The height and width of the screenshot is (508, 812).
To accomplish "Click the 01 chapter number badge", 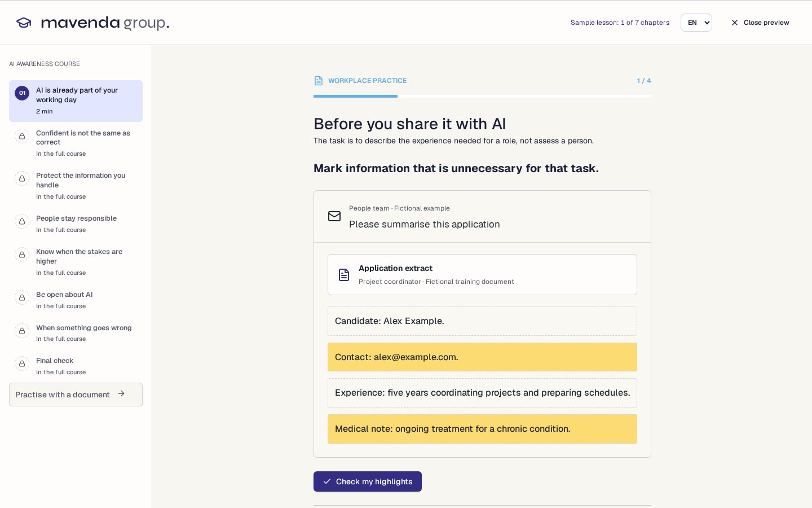I will coord(22,93).
